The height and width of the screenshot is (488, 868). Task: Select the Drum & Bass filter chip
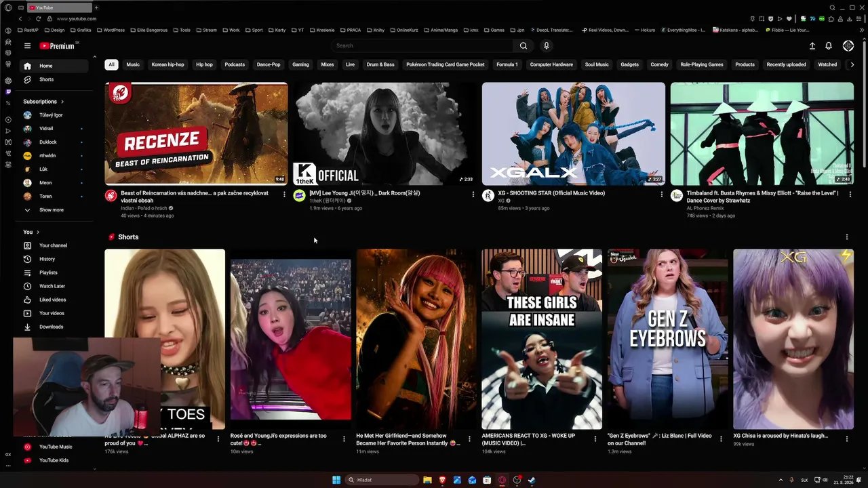(x=380, y=64)
